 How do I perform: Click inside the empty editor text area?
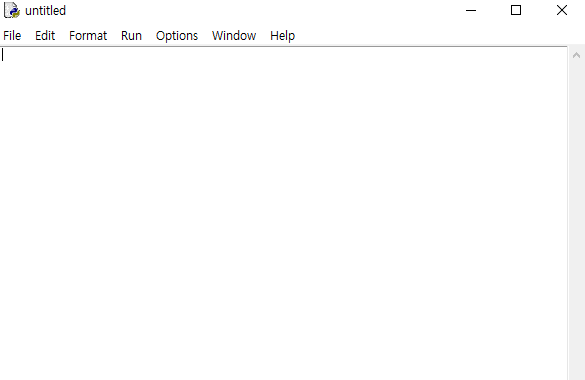284,213
